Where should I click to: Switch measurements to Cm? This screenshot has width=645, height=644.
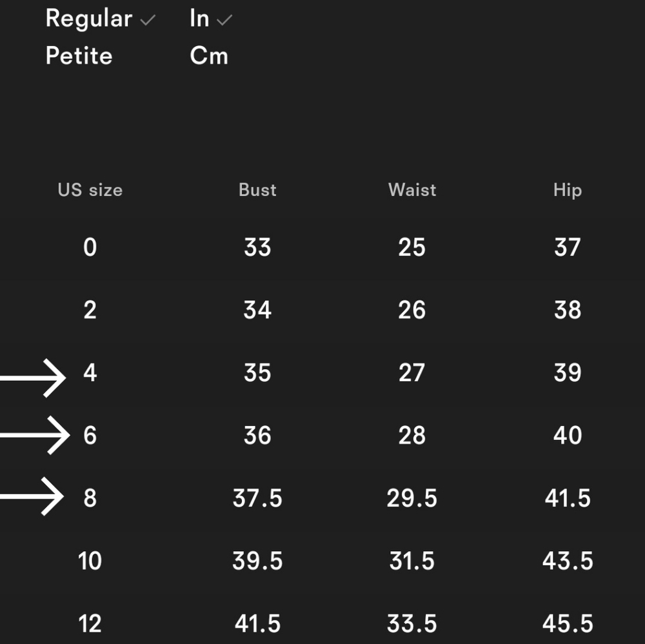[x=209, y=55]
